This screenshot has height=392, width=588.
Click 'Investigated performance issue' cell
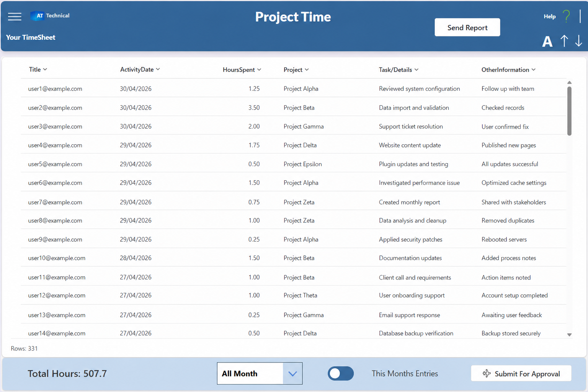coord(419,183)
